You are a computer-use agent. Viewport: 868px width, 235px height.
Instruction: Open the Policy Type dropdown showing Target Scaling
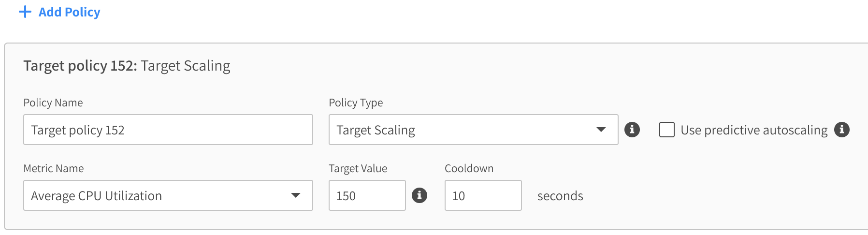pos(464,130)
